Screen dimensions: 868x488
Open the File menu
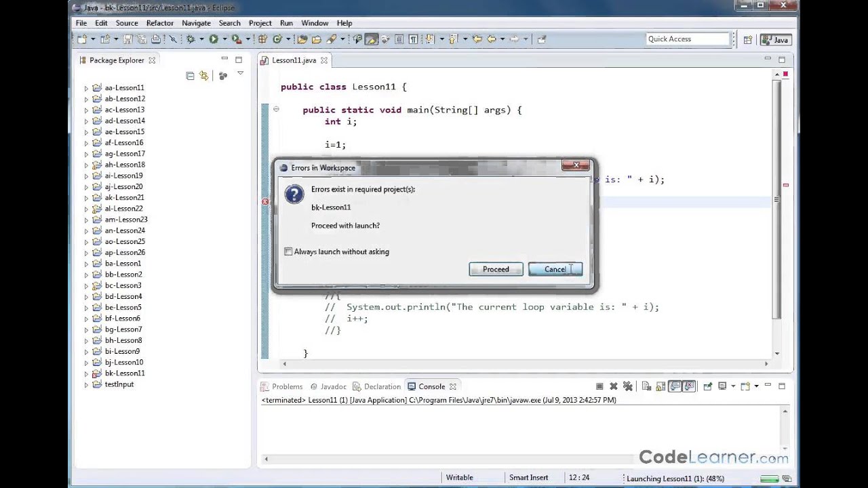coord(81,23)
